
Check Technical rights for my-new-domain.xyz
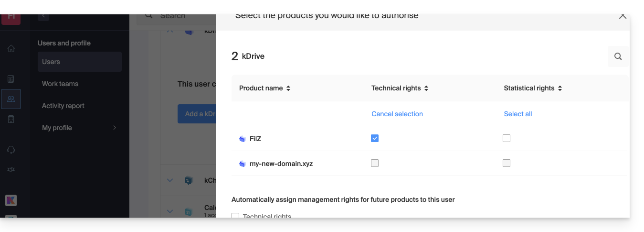(375, 163)
